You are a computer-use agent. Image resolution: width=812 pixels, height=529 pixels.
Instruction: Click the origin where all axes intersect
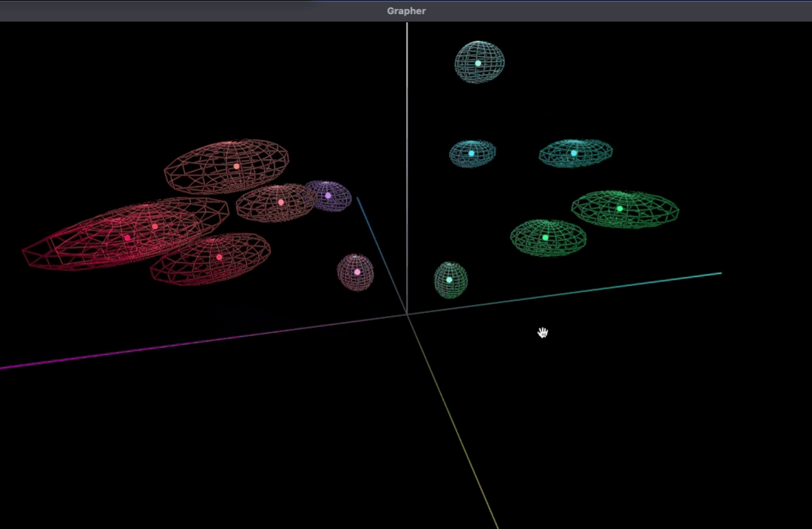tap(407, 314)
